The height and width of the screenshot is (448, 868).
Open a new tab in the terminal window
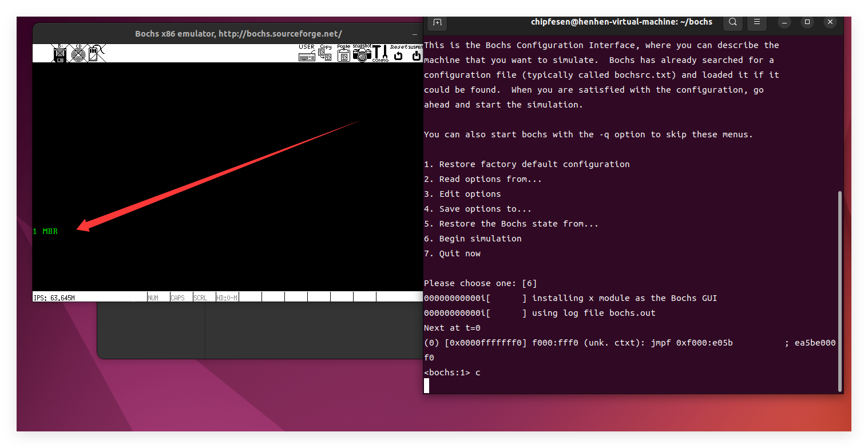coord(437,22)
